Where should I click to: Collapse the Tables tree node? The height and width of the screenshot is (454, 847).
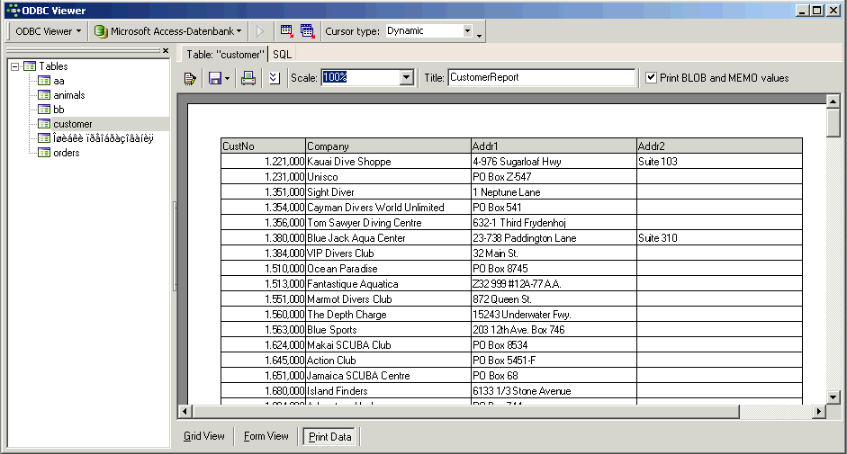(x=15, y=66)
